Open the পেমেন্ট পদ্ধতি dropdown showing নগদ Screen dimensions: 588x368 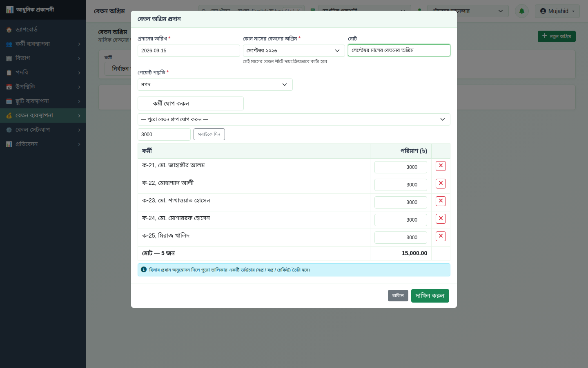(215, 85)
